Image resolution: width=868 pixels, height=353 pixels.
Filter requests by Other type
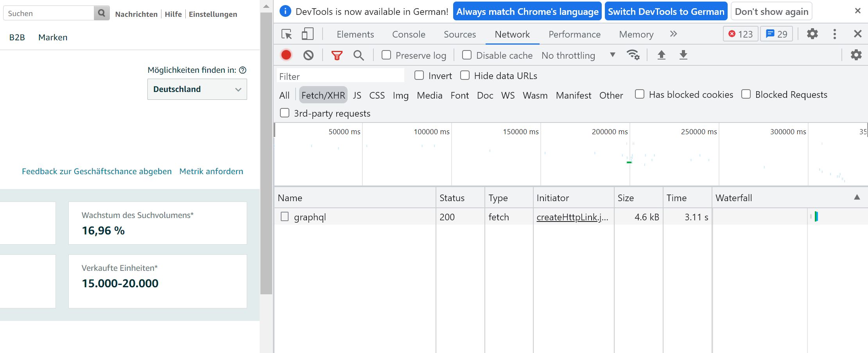611,95
